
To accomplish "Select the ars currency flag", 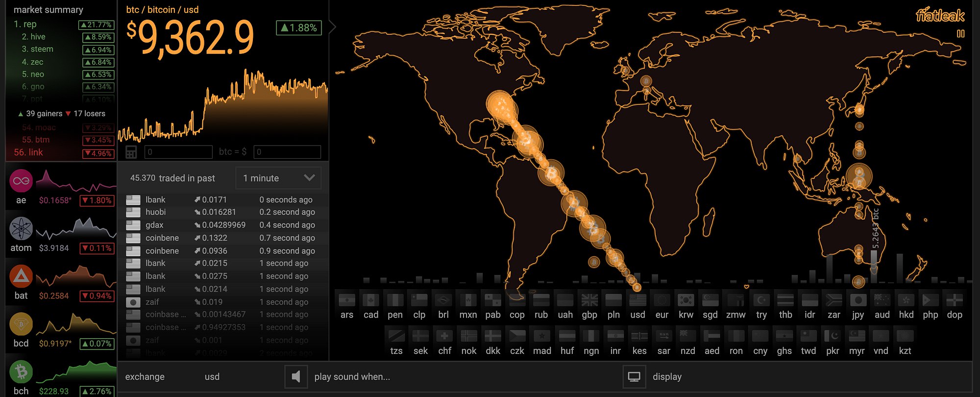I will (x=346, y=300).
